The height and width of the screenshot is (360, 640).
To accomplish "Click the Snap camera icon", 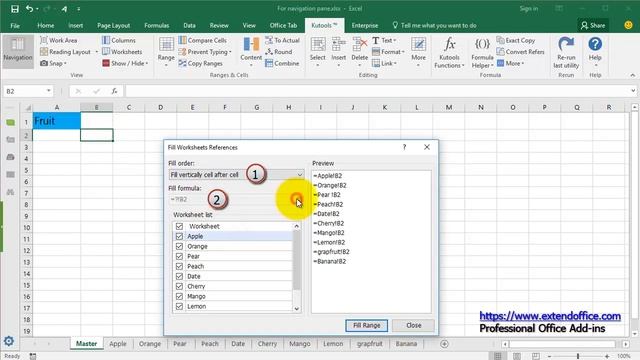I will pyautogui.click(x=44, y=63).
